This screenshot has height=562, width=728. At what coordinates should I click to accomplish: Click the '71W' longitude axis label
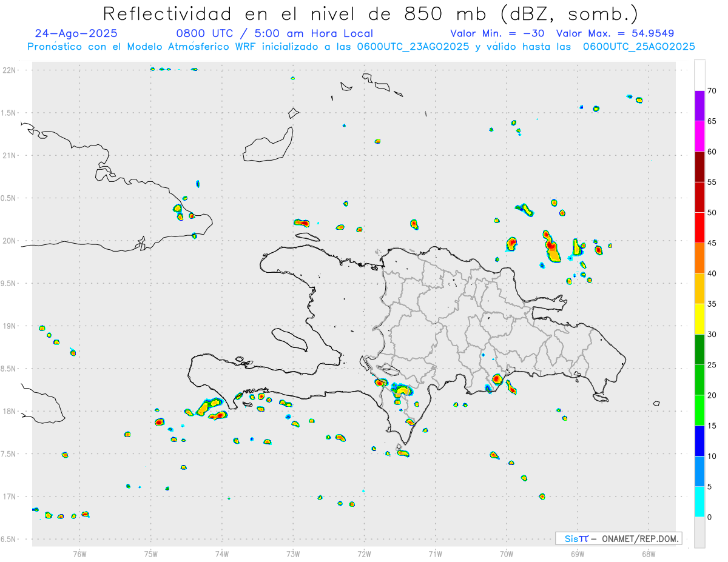[435, 553]
